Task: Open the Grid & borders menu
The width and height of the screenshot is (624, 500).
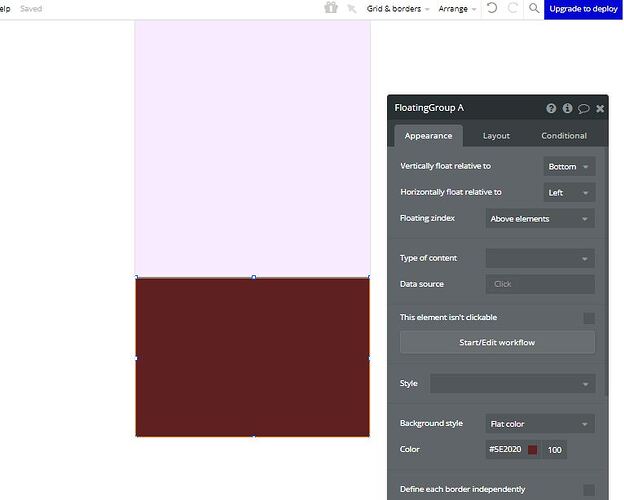Action: point(398,9)
